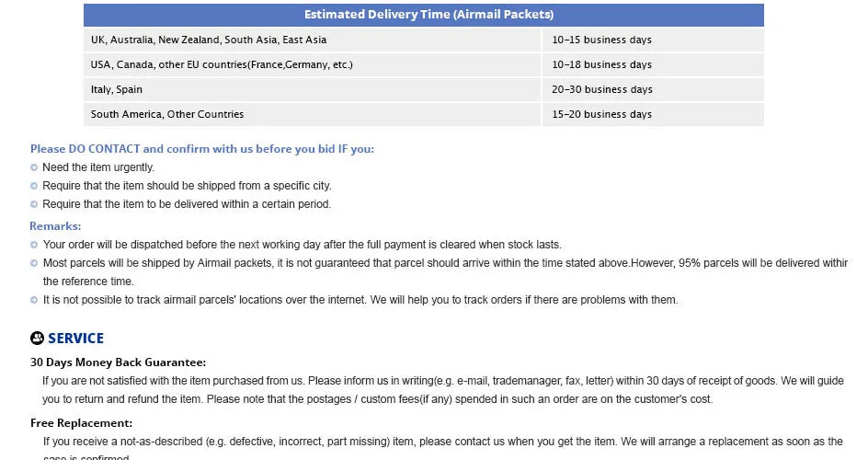The height and width of the screenshot is (460, 868).
Task: Click the 'South America, Other Countries' cell
Action: (x=313, y=115)
